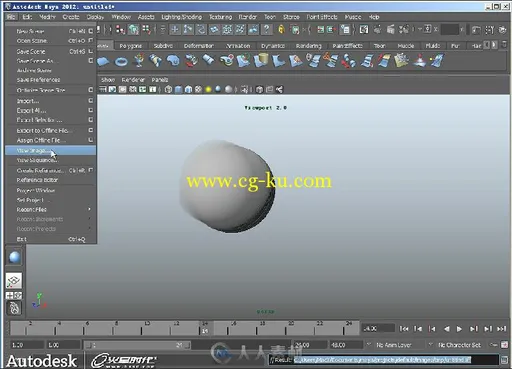Play animation backward
Image resolution: width=512 pixels, height=369 pixels.
click(x=446, y=329)
